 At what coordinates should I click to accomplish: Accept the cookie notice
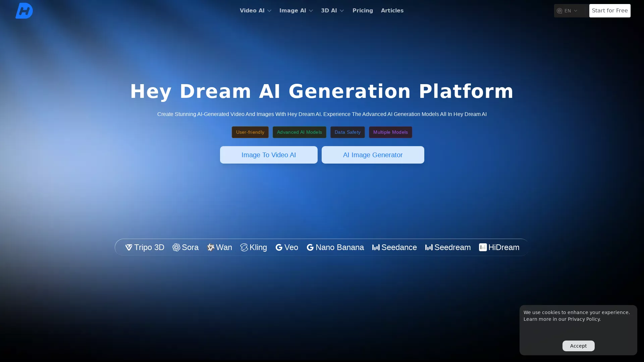[x=578, y=346]
